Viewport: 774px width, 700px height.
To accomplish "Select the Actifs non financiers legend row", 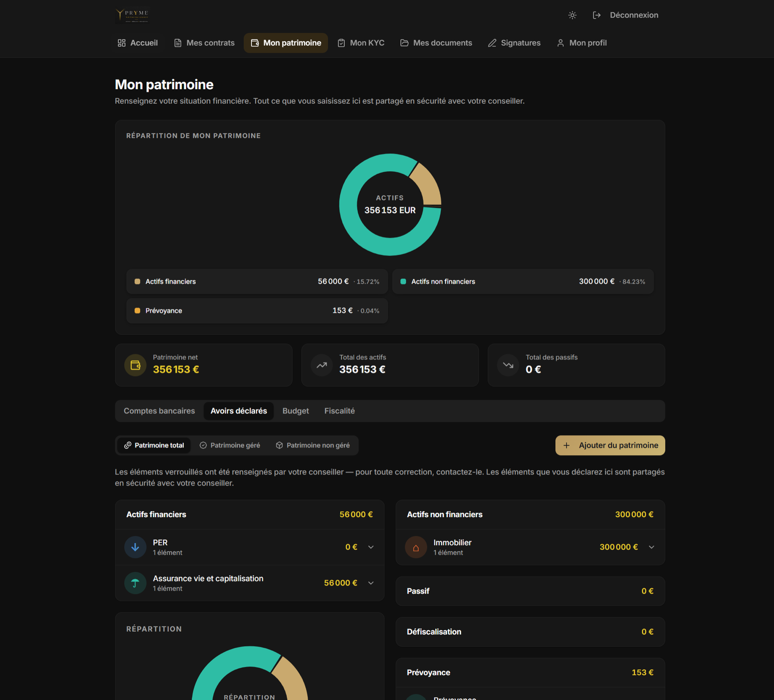I will pyautogui.click(x=523, y=281).
